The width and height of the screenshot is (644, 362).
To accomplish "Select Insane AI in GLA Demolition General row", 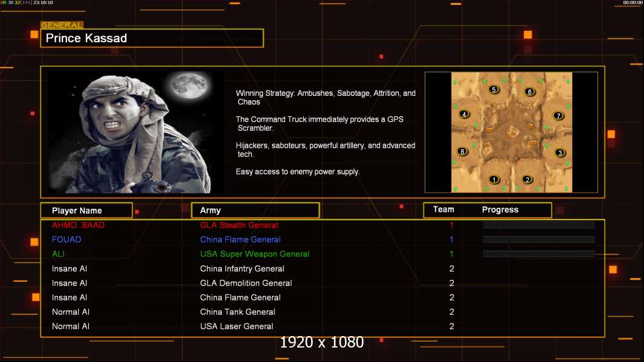I will click(69, 283).
